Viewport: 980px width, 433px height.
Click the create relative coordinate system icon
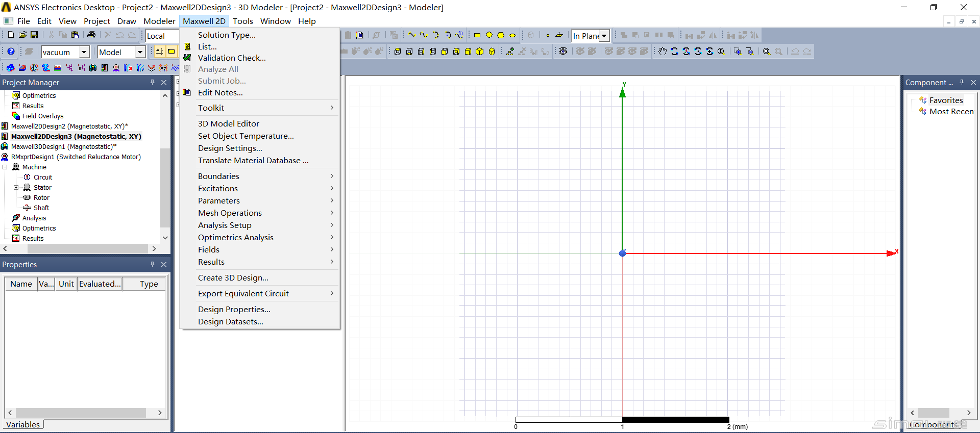click(510, 51)
